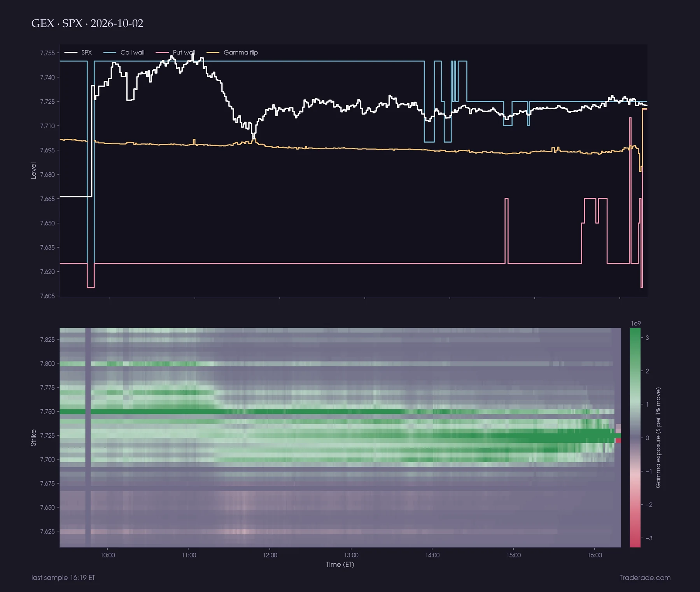This screenshot has width=700, height=592.
Task: Click the last sample 16:19 ET status text
Action: pos(63,578)
